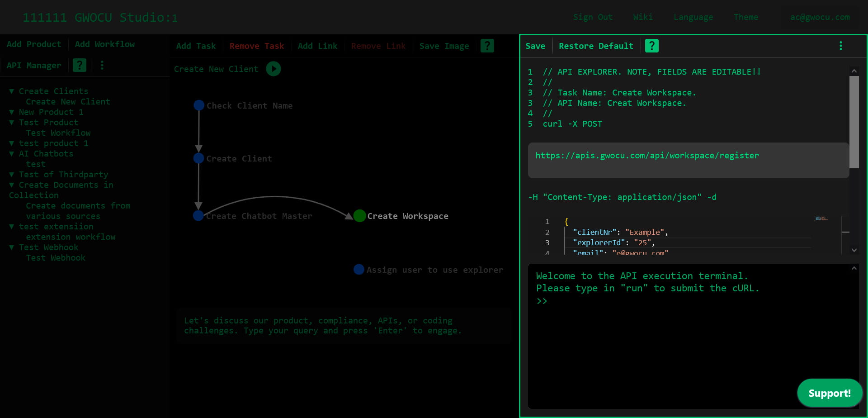Collapse the AI Chatbots tree node

point(12,154)
